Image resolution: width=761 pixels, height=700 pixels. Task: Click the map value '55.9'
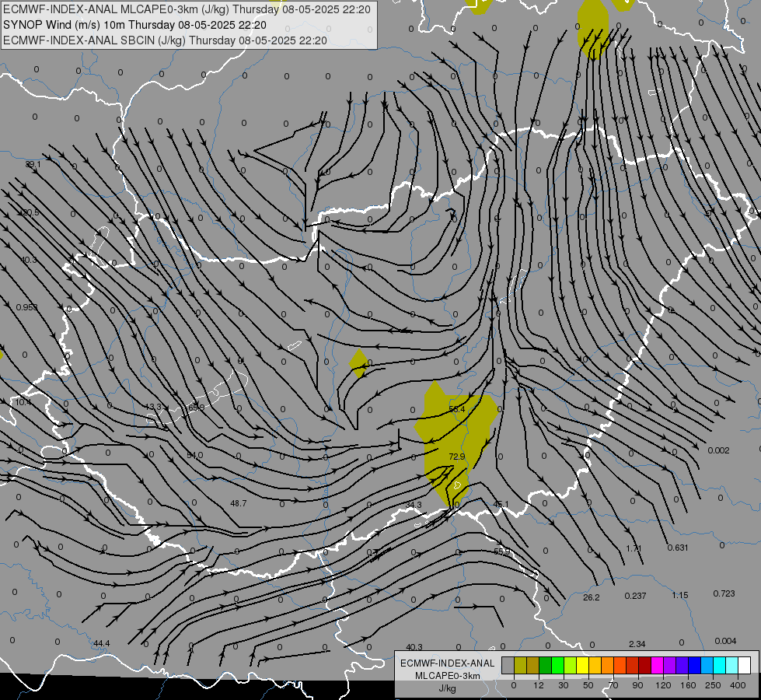(x=502, y=551)
